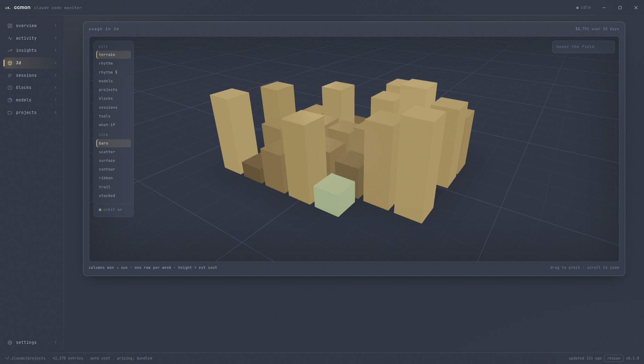This screenshot has height=364, width=644.
Task: Click the green highlighted cube bar
Action: coord(334,195)
